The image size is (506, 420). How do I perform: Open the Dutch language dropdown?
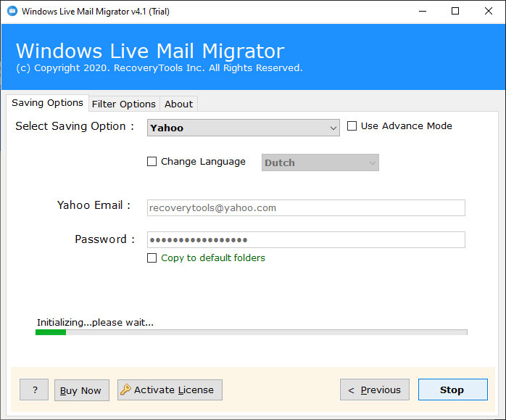pos(320,162)
